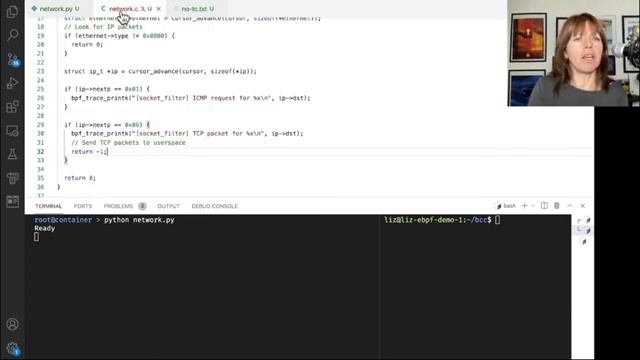Open the DEBUG CONSOLE panel tab

click(214, 206)
